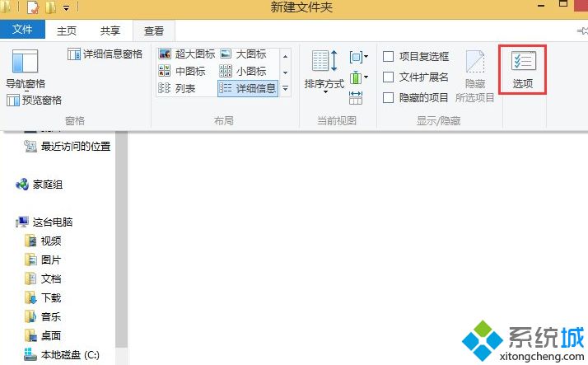Select 超大图标 extra large icons layout
588x365 pixels.
187,54
